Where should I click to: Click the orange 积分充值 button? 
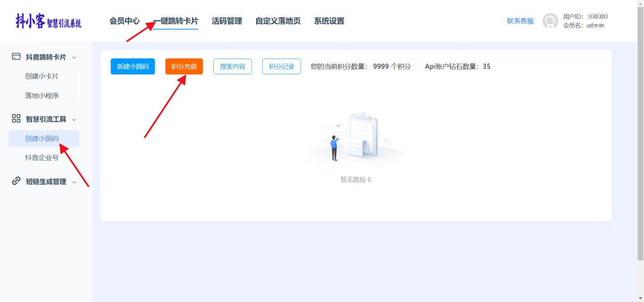coord(184,66)
